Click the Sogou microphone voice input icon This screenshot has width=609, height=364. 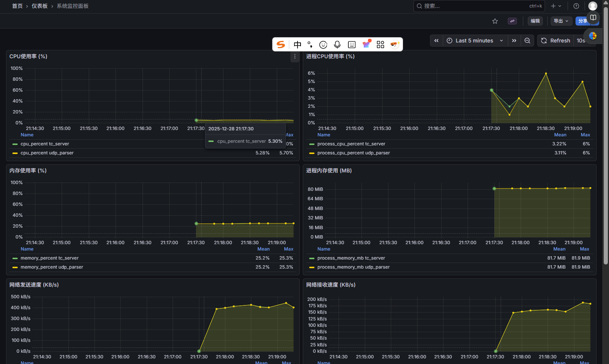point(337,45)
